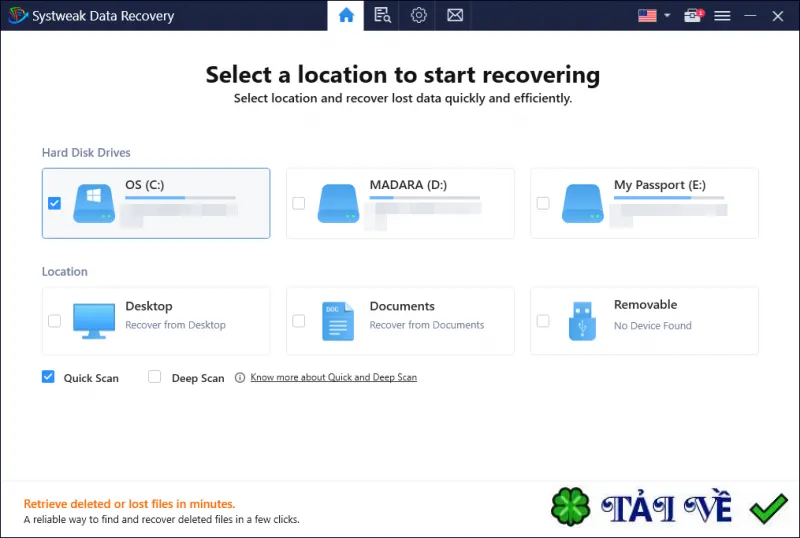Click the OS (C:) Windows drive icon

coord(94,203)
